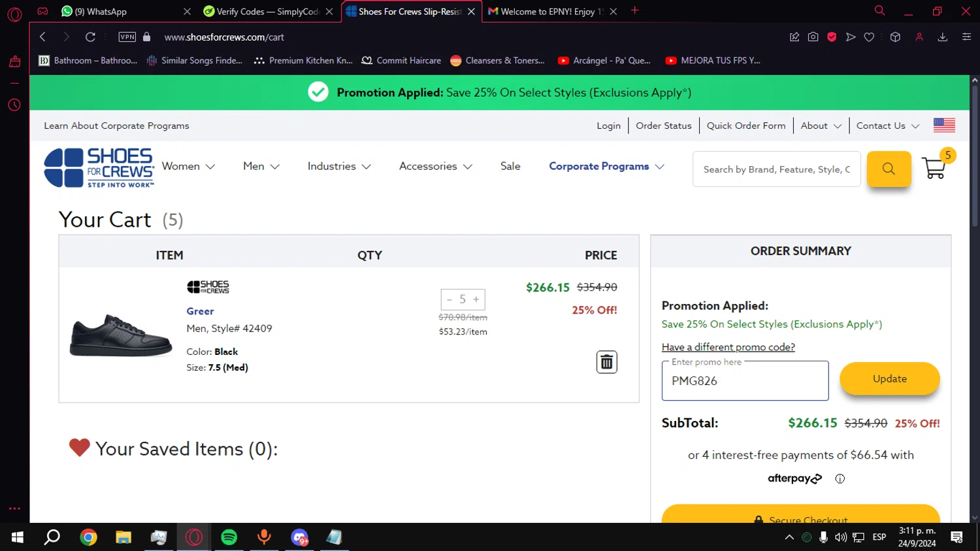The width and height of the screenshot is (980, 551).
Task: Decrease Greer quantity with minus
Action: point(449,299)
